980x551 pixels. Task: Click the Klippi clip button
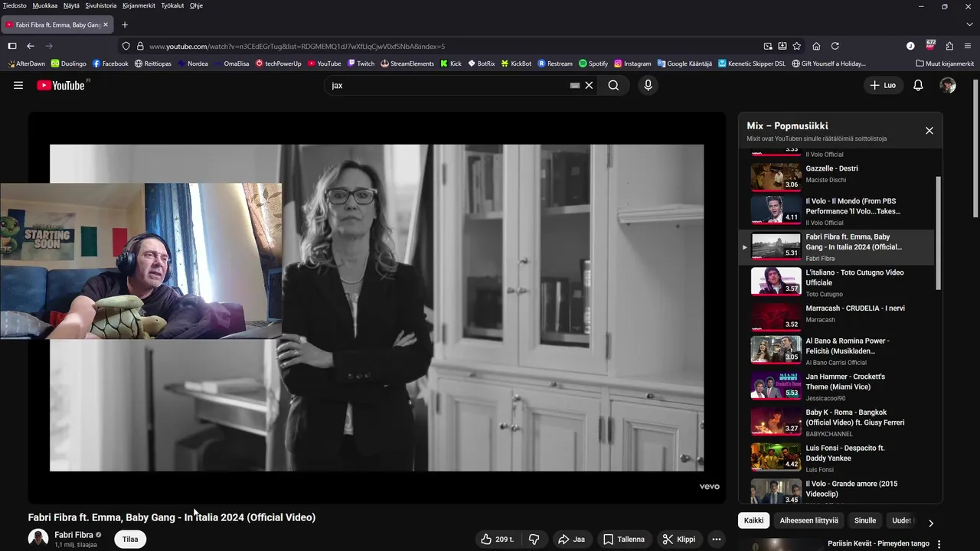coord(679,540)
